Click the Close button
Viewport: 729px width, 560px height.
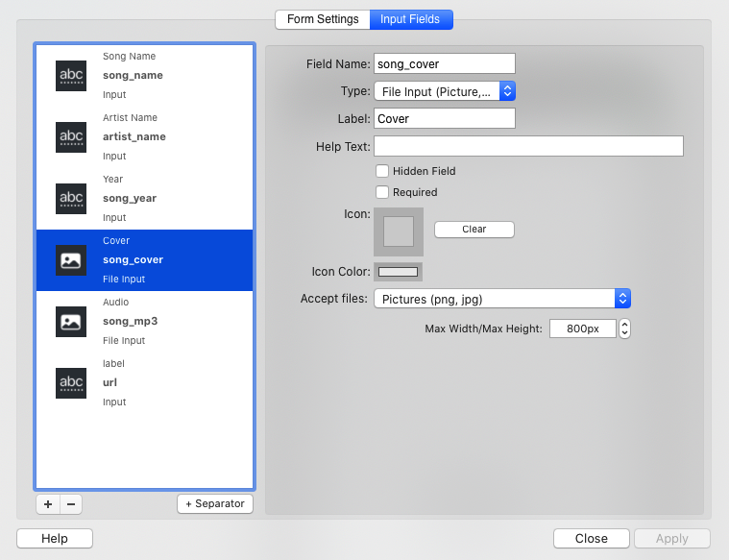591,539
